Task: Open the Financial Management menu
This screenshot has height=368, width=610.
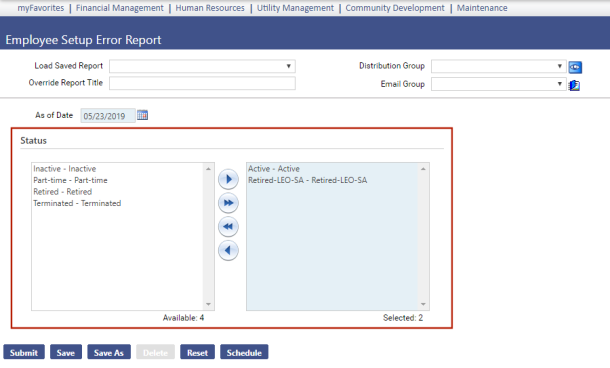Action: coord(120,8)
